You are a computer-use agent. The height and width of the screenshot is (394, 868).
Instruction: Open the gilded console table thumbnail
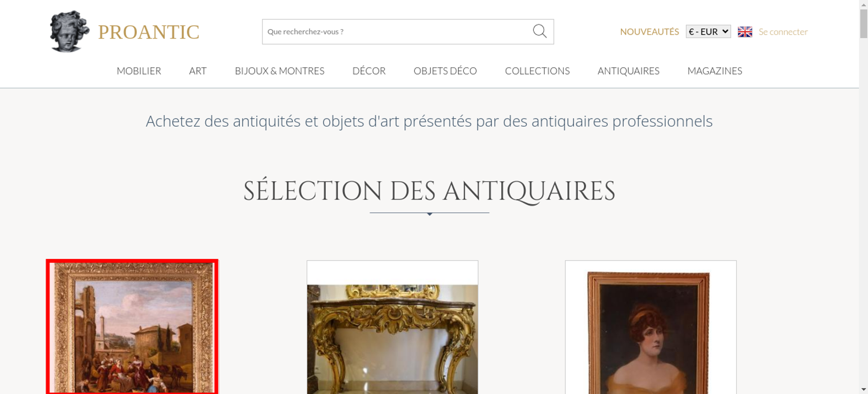click(x=392, y=328)
